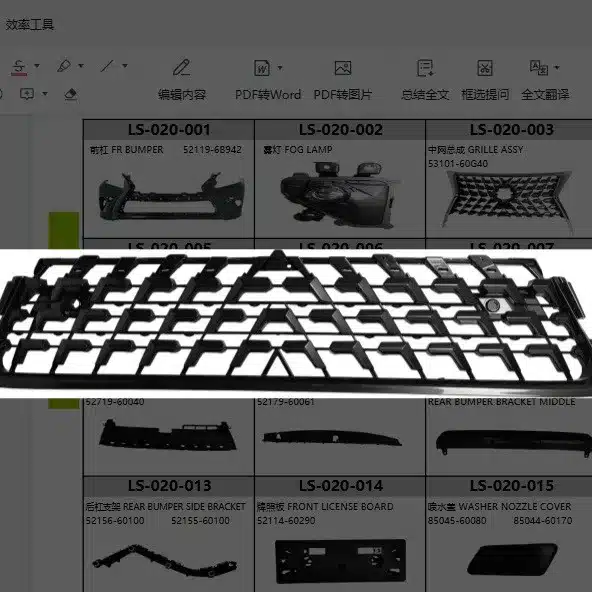
Task: Open the PDF转Word dropdown arrow
Action: tap(280, 68)
